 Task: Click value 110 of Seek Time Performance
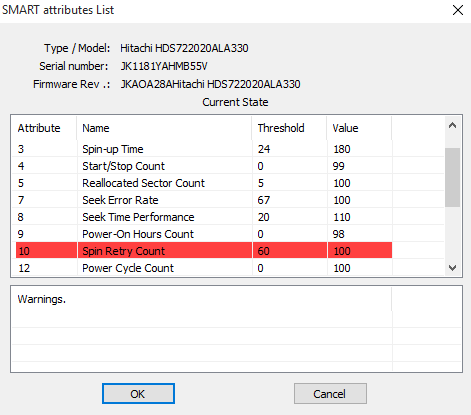[x=342, y=217]
